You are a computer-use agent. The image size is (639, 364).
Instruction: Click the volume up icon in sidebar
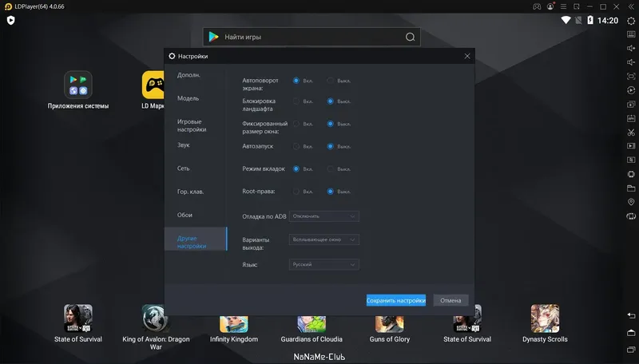631,49
